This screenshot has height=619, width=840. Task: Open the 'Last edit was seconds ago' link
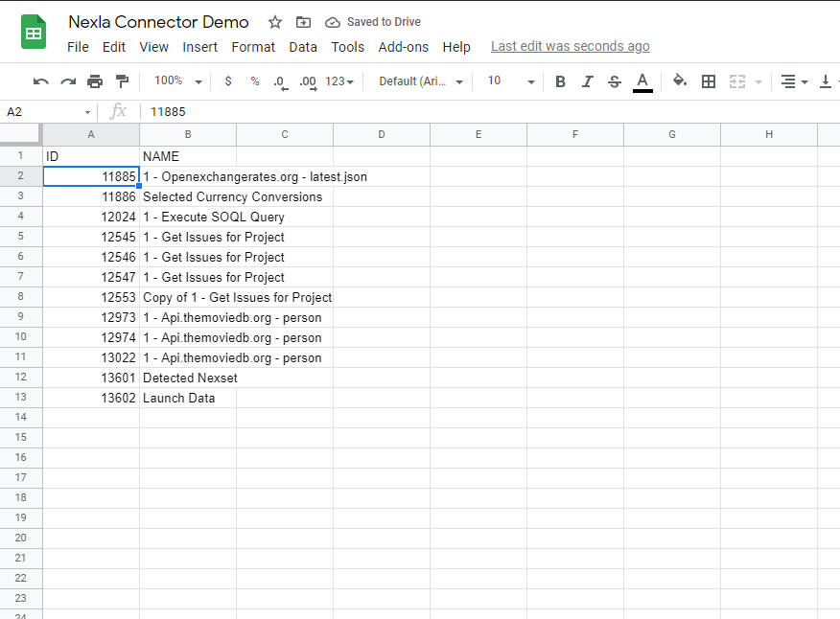point(570,47)
